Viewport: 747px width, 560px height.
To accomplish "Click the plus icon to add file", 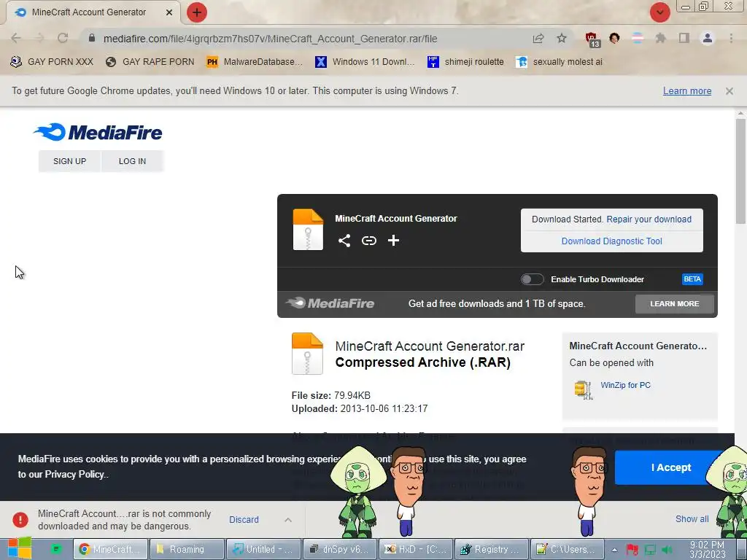I will (x=393, y=241).
